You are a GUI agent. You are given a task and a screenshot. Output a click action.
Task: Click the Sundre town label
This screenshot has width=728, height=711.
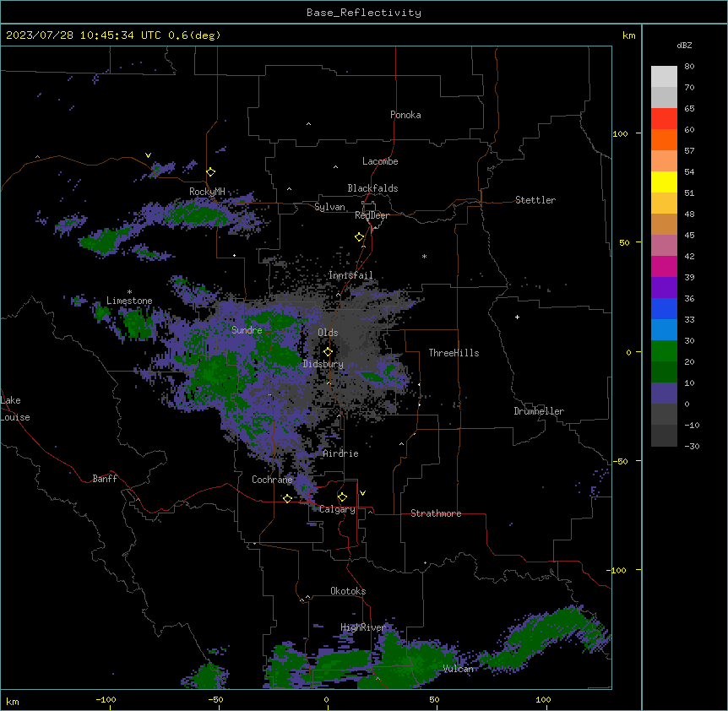[247, 330]
